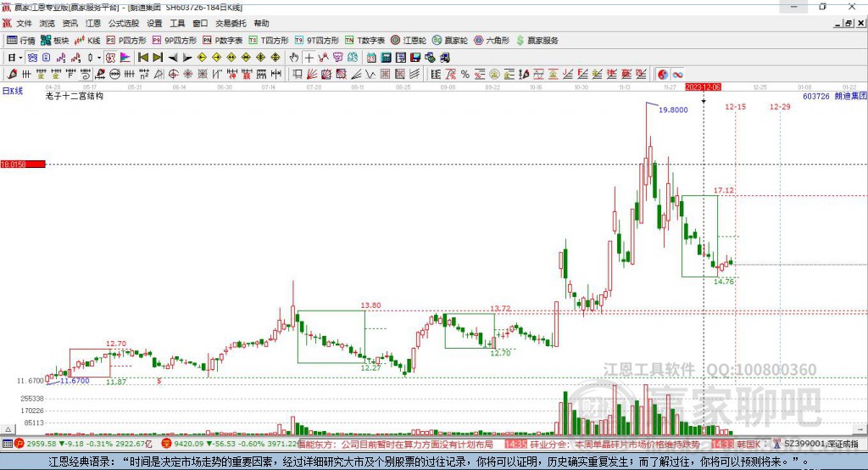Select the spiral drawing tool

[86, 75]
